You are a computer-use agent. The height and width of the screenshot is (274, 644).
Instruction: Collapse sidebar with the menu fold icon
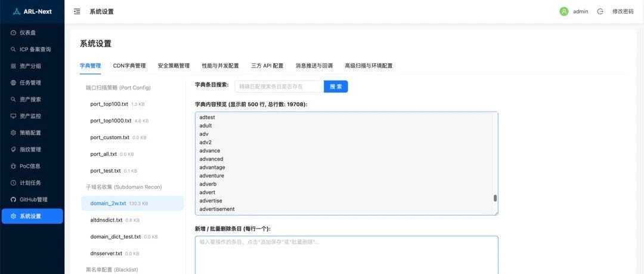(x=77, y=11)
